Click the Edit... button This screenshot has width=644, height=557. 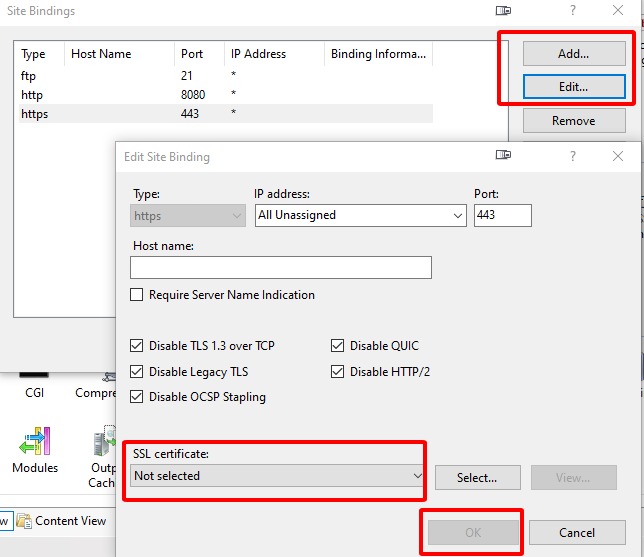click(574, 87)
